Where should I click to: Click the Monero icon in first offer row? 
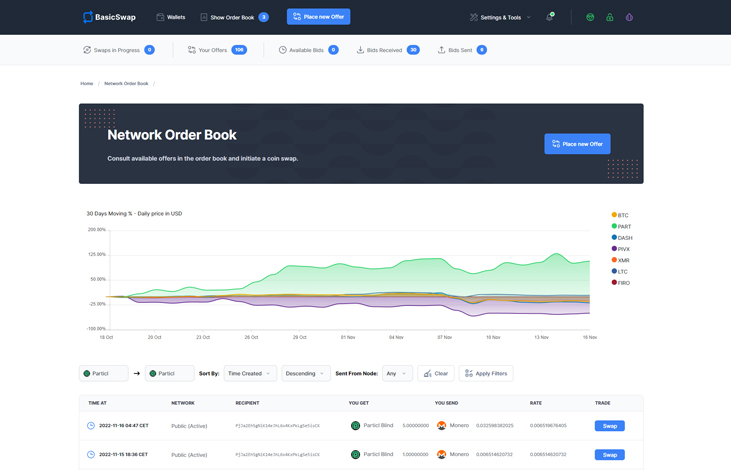[x=441, y=426]
